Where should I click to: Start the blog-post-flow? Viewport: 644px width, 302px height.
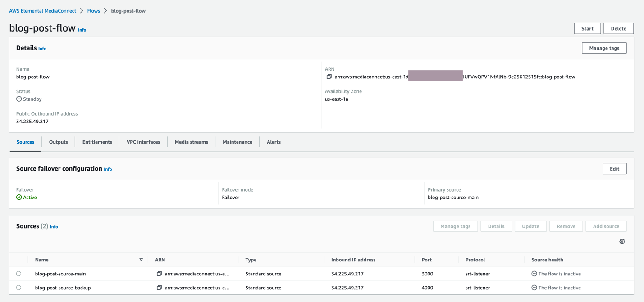pyautogui.click(x=587, y=28)
